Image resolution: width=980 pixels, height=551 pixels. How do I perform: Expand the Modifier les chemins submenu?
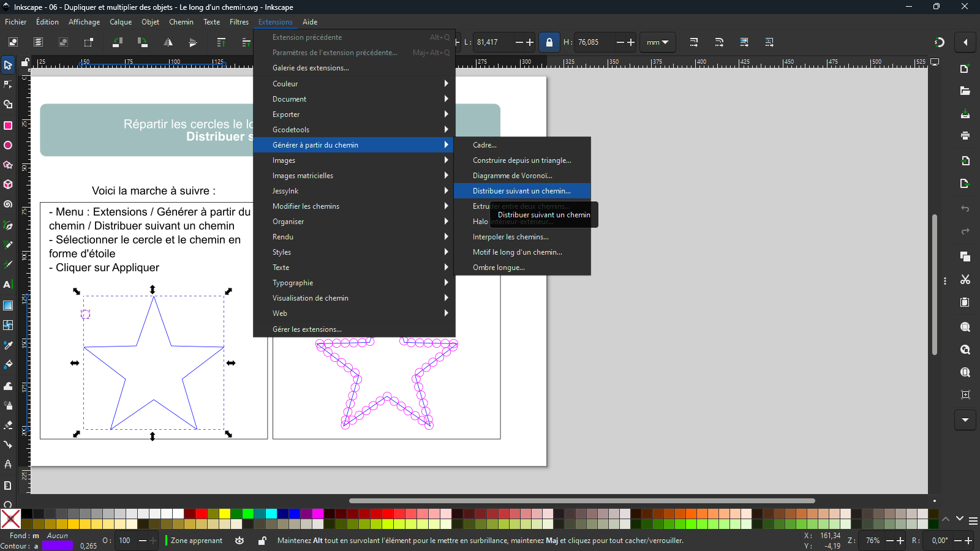tap(354, 206)
